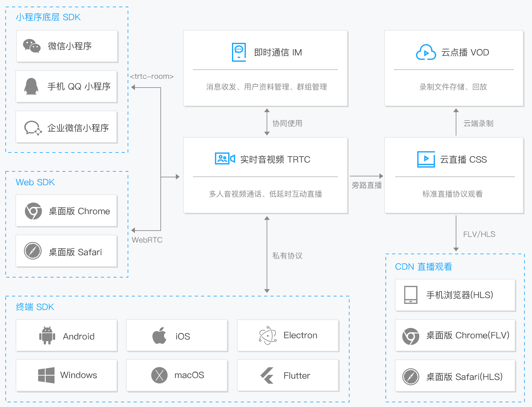
Task: Click the Android robot icon
Action: 47,336
